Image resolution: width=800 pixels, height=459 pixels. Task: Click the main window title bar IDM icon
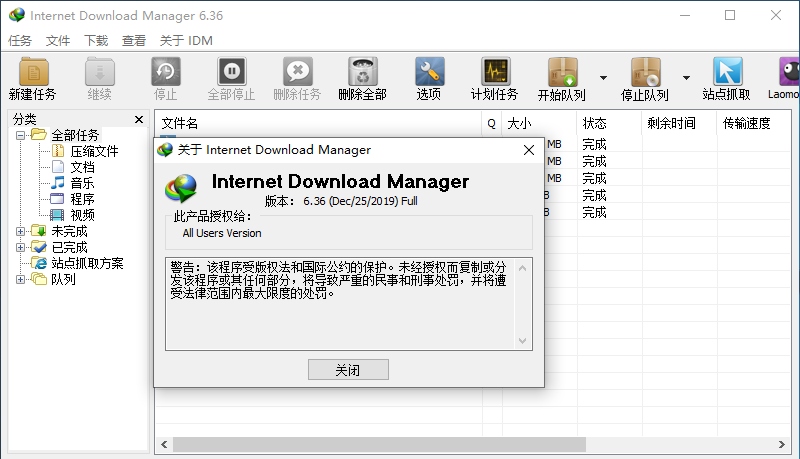(x=17, y=15)
